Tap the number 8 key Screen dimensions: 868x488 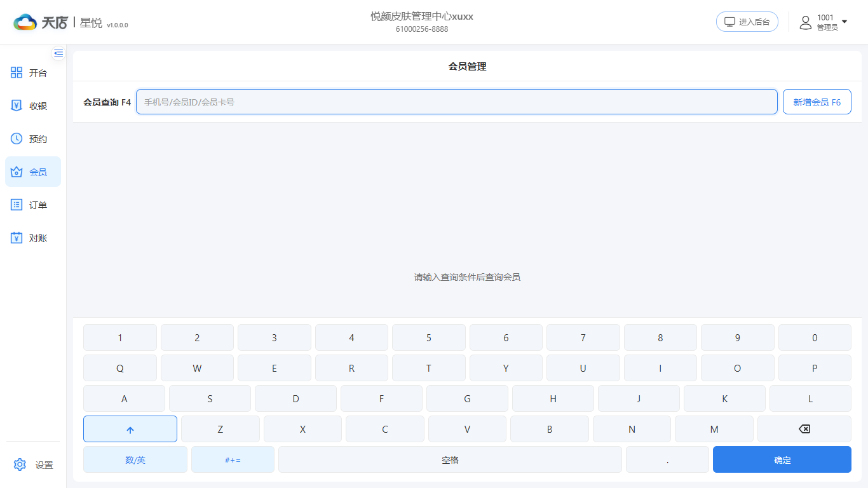[x=660, y=337]
